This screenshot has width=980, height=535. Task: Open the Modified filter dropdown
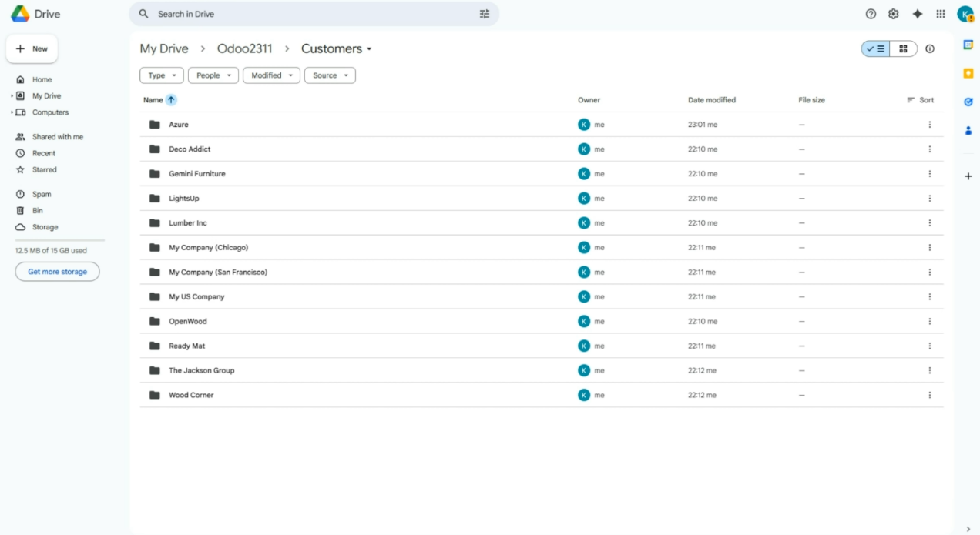(x=271, y=75)
